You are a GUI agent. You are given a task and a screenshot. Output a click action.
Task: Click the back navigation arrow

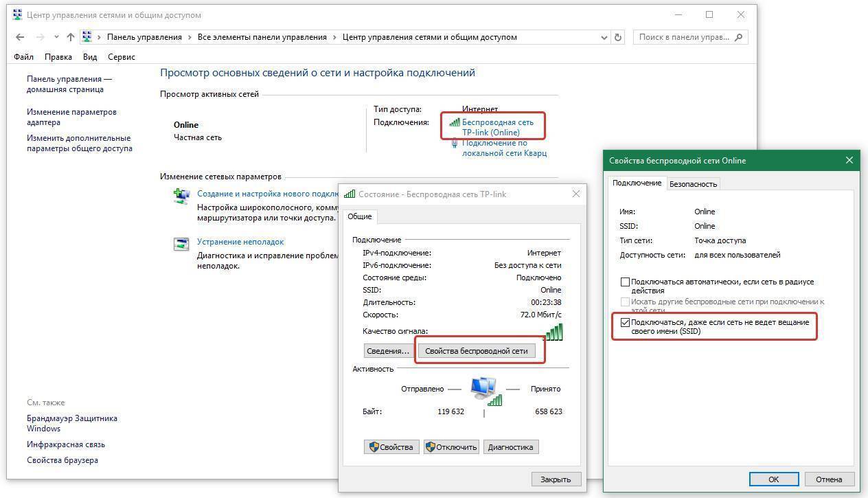coord(20,37)
